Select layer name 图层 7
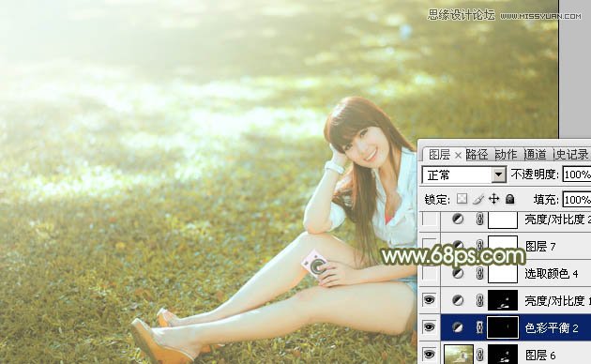The height and width of the screenshot is (364, 591). [540, 246]
